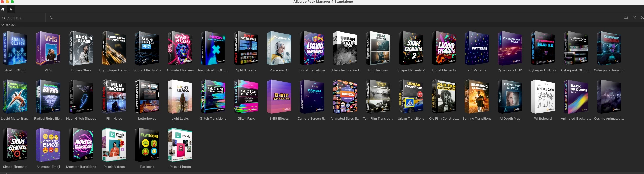Open the Glitch Pack box
The image size is (644, 174).
coord(246,97)
